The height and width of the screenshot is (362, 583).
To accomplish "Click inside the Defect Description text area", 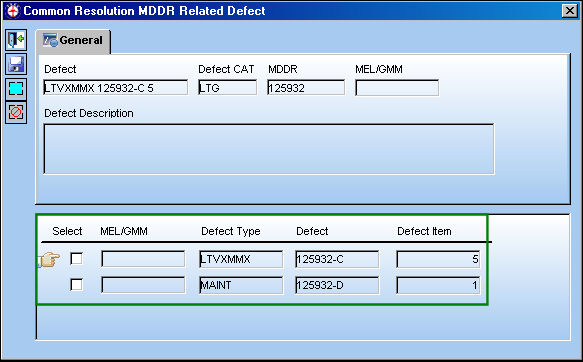I will click(x=269, y=149).
